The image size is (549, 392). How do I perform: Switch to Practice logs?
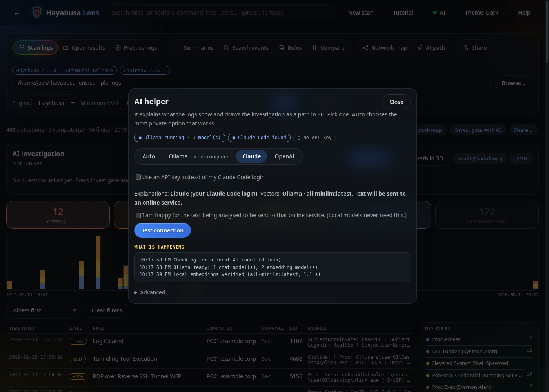[x=136, y=48]
